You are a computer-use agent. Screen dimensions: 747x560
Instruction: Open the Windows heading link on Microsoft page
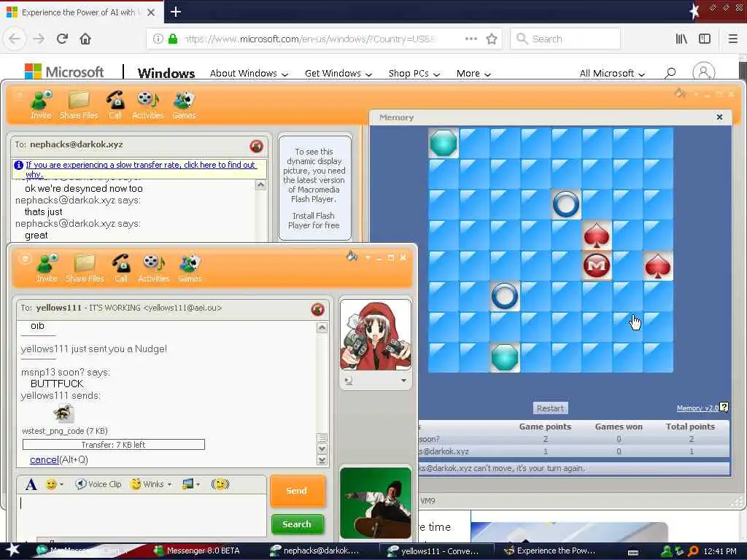click(x=166, y=73)
